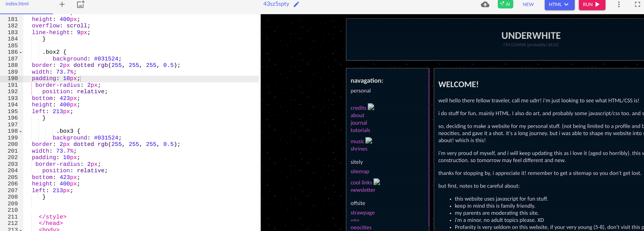Click the cloud upload save icon
Image resolution: width=644 pixels, height=231 pixels.
click(x=485, y=4)
